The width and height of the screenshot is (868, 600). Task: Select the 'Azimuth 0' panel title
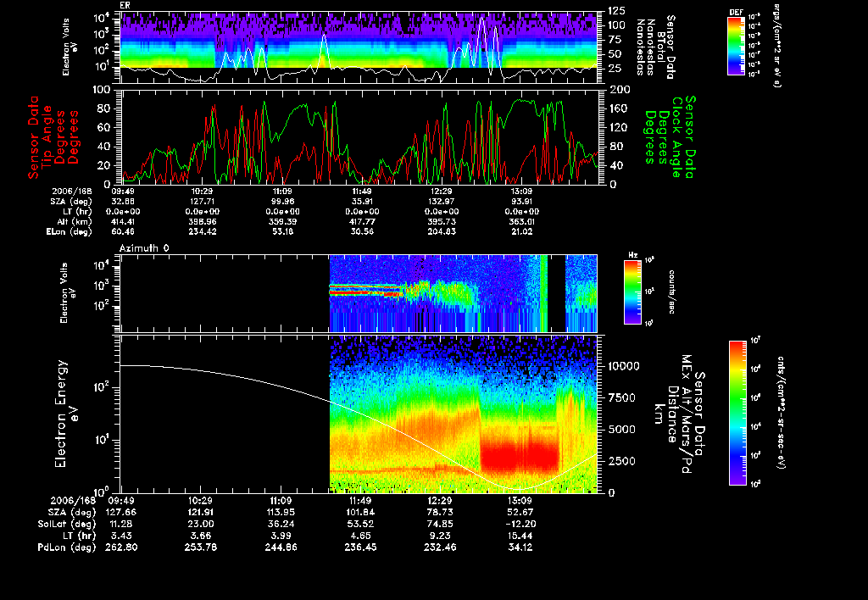[x=144, y=248]
